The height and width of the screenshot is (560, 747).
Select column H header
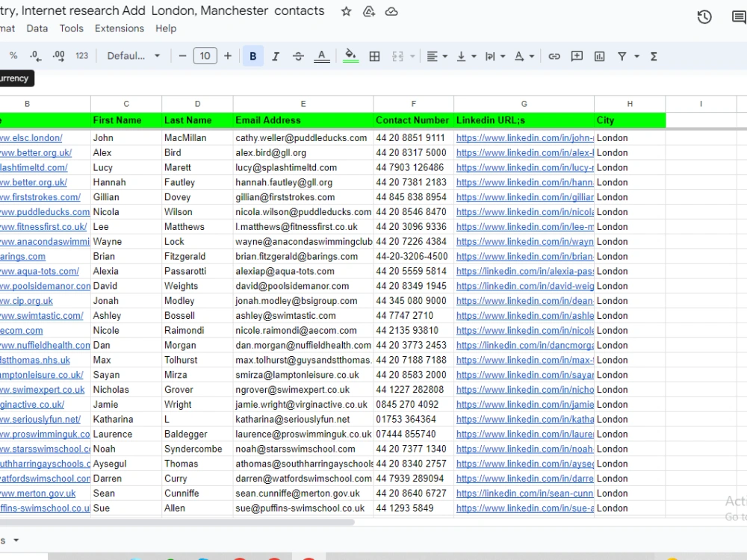630,104
